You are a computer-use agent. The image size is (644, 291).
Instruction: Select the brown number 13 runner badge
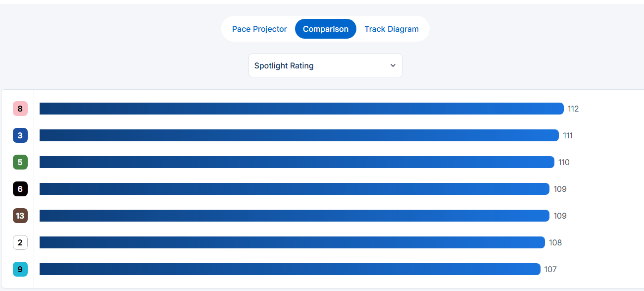tap(20, 216)
